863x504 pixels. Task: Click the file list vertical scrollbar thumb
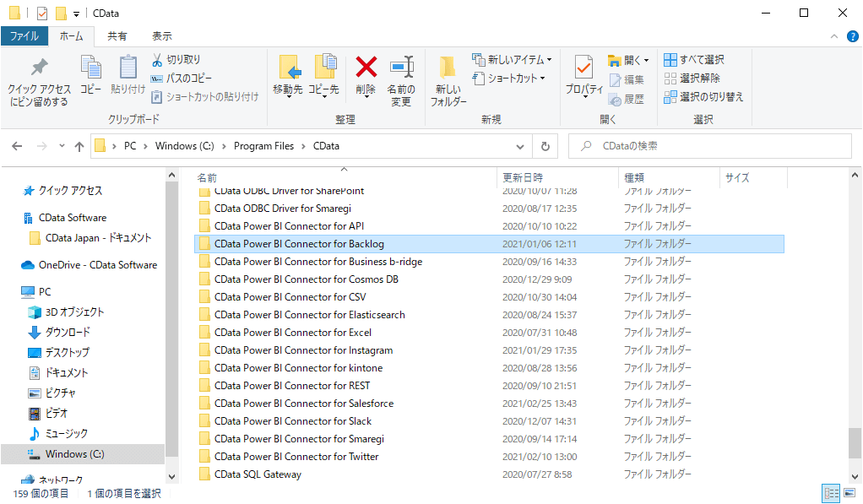[x=855, y=443]
